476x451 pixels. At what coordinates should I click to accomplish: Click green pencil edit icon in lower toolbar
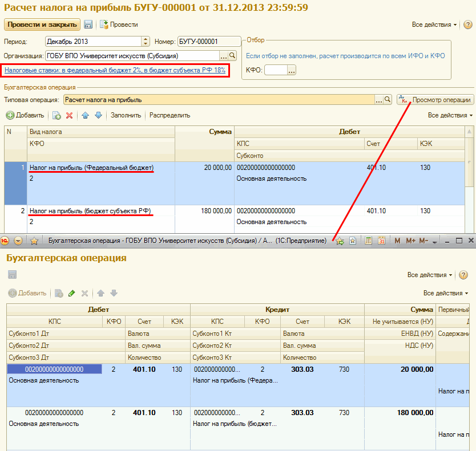point(71,293)
